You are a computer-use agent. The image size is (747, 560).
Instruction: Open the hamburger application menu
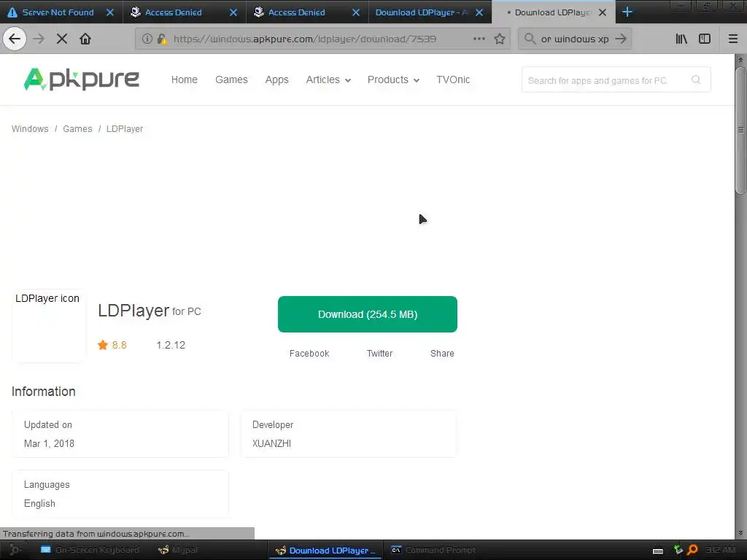[x=732, y=39]
